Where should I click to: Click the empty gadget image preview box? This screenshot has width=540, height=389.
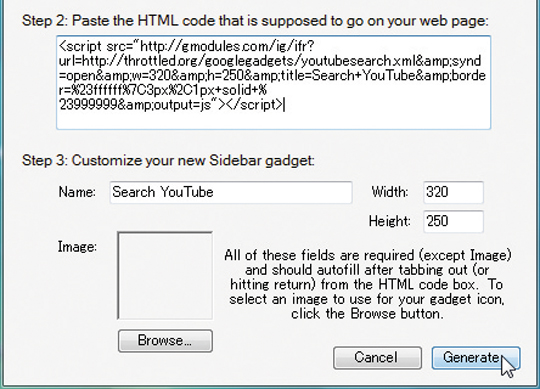tap(165, 275)
